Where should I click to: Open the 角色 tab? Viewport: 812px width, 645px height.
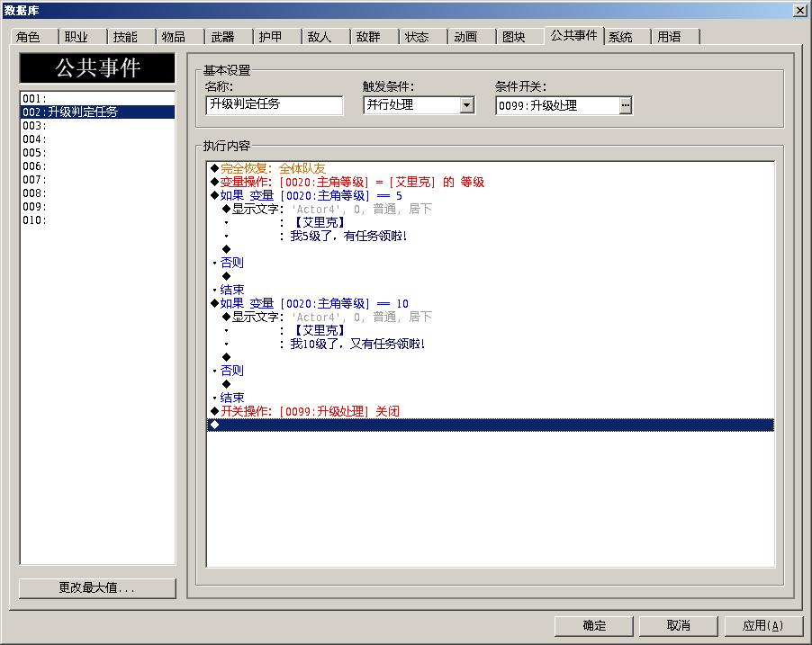point(33,37)
